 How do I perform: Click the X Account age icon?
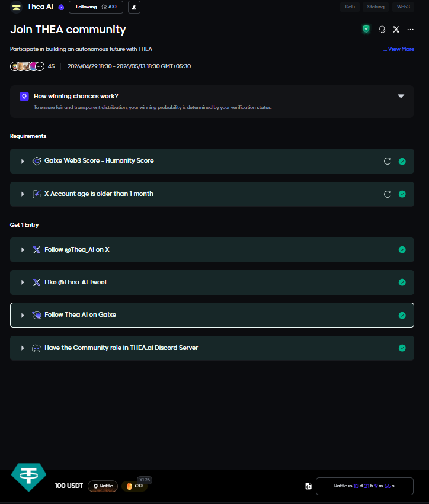(37, 194)
